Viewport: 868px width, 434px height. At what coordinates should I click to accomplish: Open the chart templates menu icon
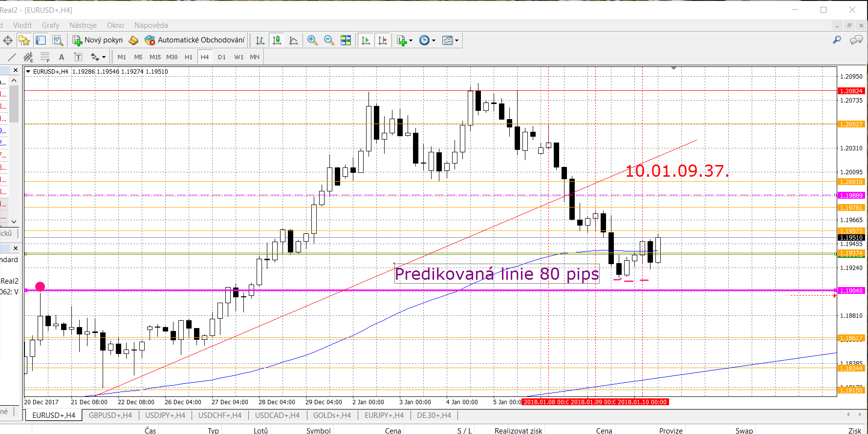(x=447, y=41)
